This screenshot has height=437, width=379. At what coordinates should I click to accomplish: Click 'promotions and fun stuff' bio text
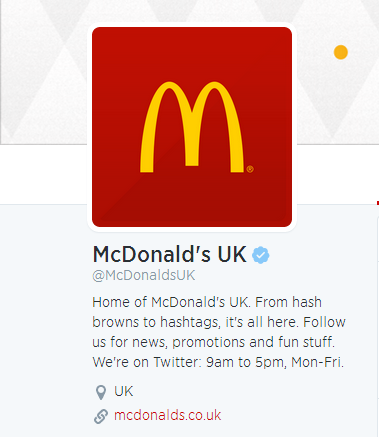(x=253, y=342)
